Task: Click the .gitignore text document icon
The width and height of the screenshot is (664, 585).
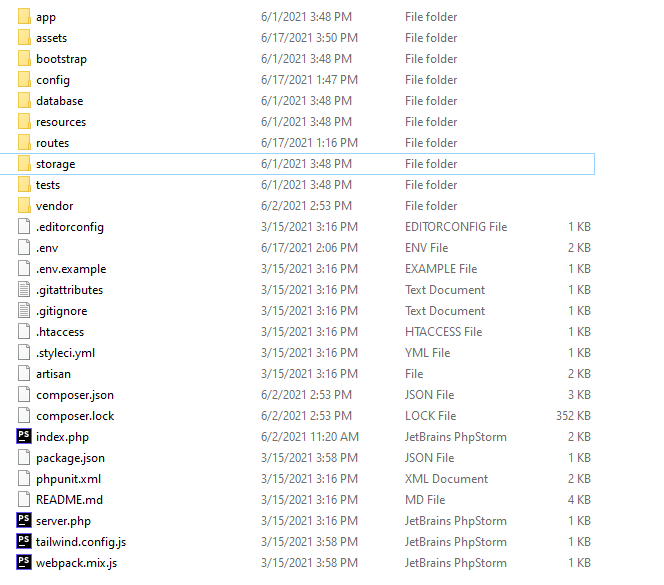Action: tap(24, 311)
